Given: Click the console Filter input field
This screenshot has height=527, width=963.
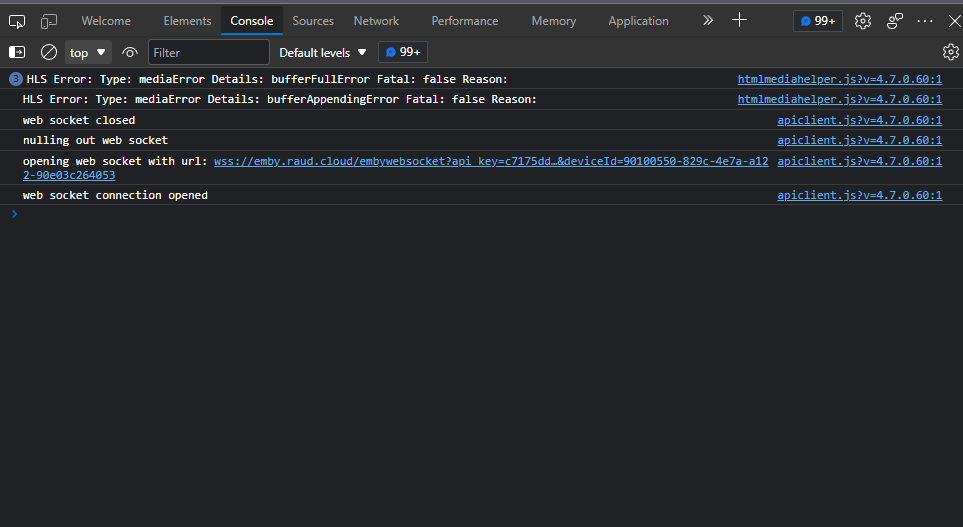Looking at the screenshot, I should coord(209,52).
